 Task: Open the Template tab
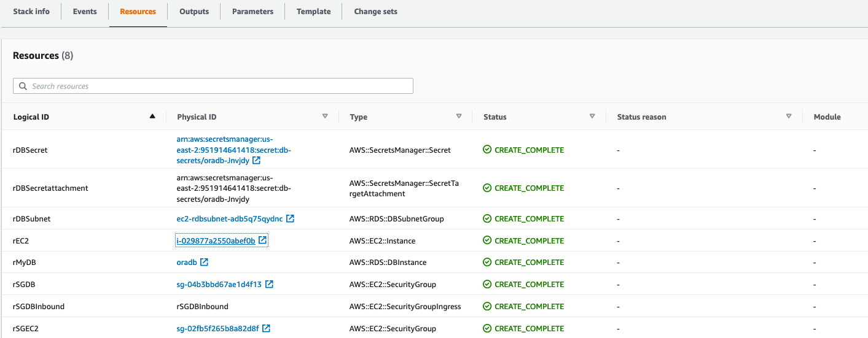coord(313,12)
